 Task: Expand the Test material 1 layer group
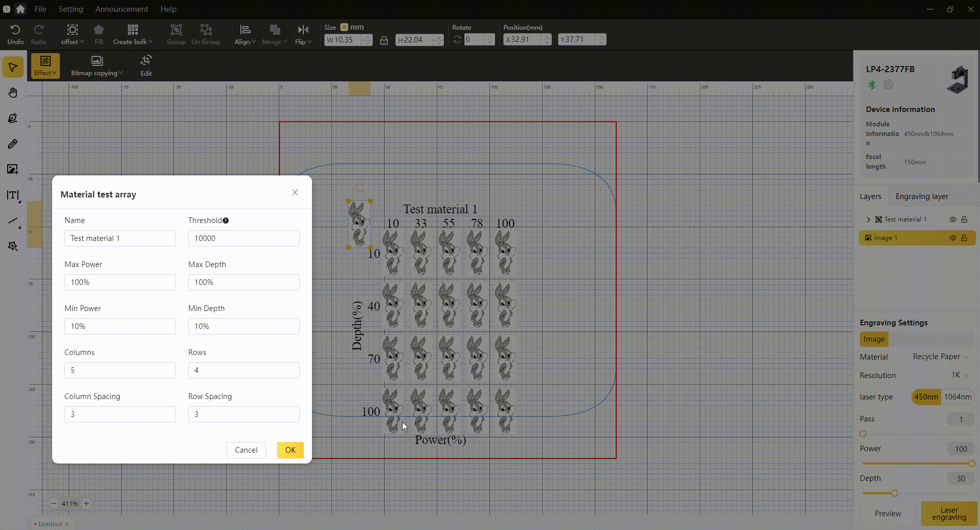point(868,219)
